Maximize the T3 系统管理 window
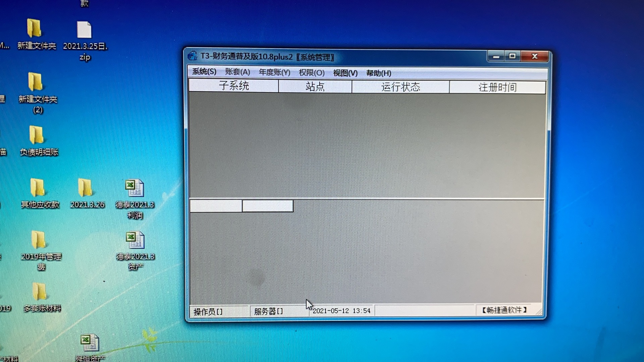644x362 pixels. (512, 56)
